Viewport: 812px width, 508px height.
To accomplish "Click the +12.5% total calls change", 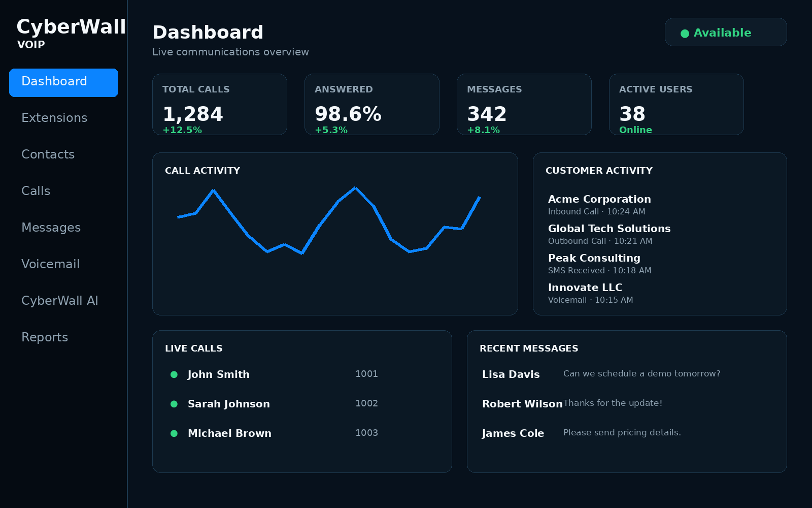I will tap(182, 130).
